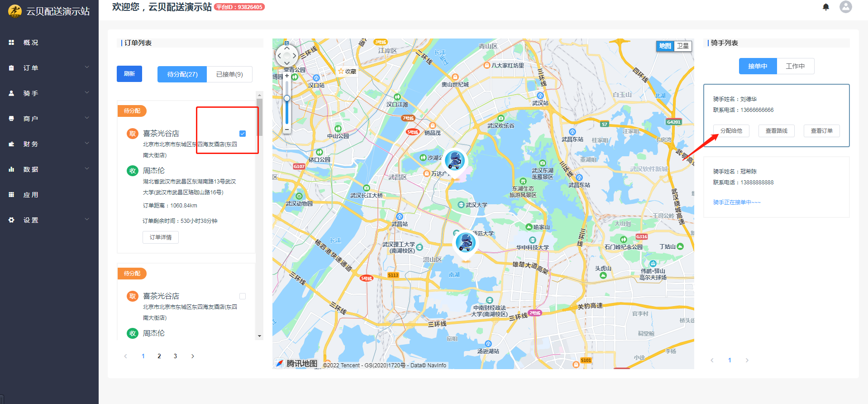
Task: Expand the 数据 sidebar menu arrow
Action: coord(87,169)
